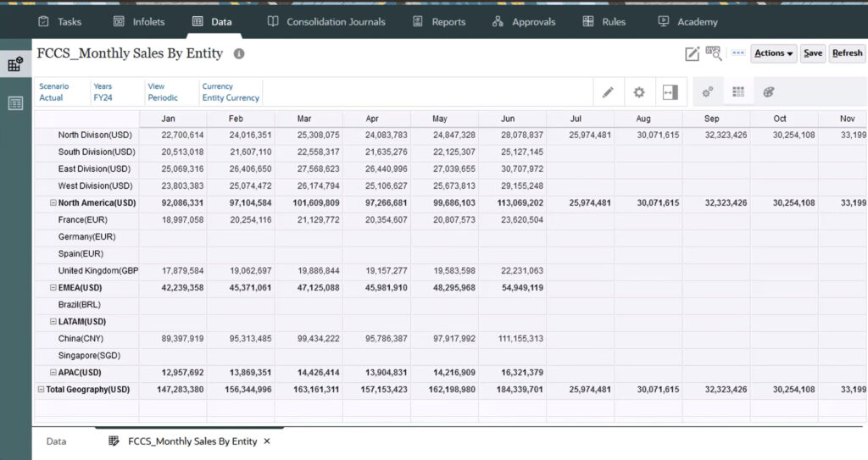Collapse the North America(USD) row
Screen dimensions: 868x460
(x=53, y=203)
